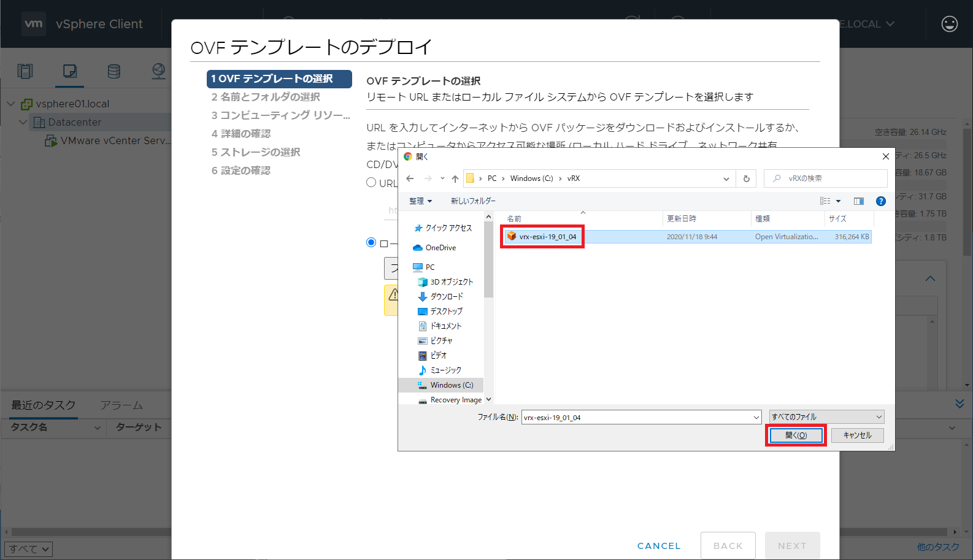The image size is (973, 560).
Task: Click the Open button in file dialog
Action: [796, 435]
